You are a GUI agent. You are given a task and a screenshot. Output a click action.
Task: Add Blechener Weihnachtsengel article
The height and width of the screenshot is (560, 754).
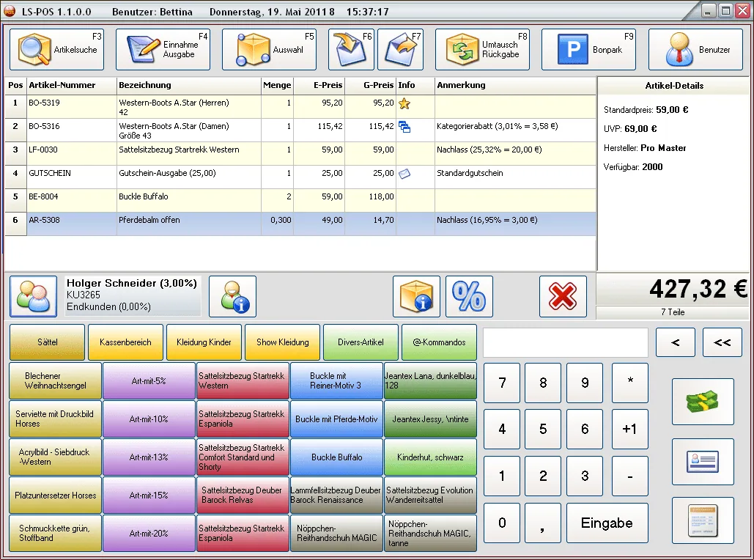55,380
